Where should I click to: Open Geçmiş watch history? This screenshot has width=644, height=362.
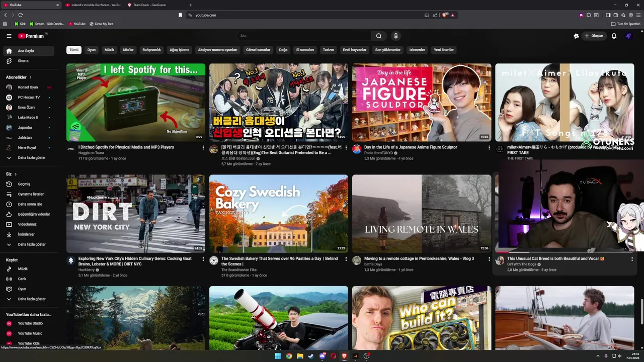pyautogui.click(x=29, y=184)
